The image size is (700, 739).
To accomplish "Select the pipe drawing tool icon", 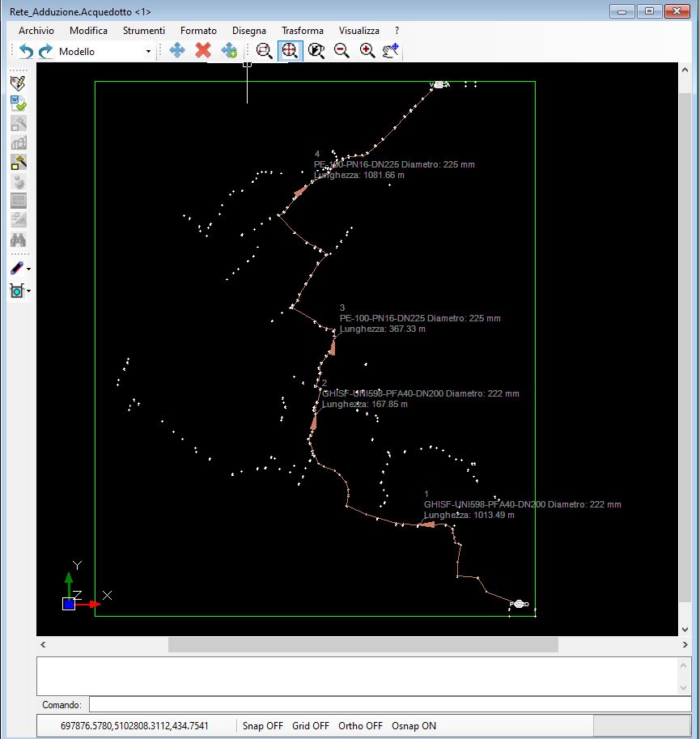I will (16, 269).
